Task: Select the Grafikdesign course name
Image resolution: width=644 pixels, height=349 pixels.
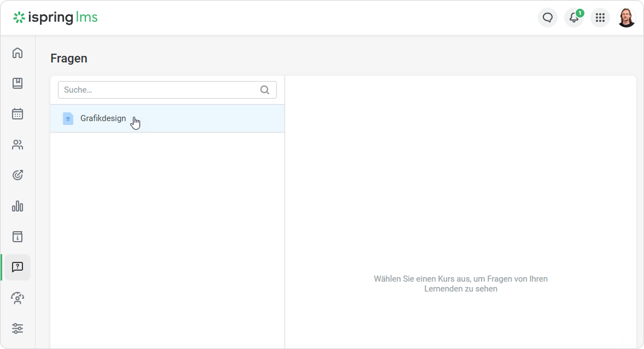Action: tap(103, 118)
